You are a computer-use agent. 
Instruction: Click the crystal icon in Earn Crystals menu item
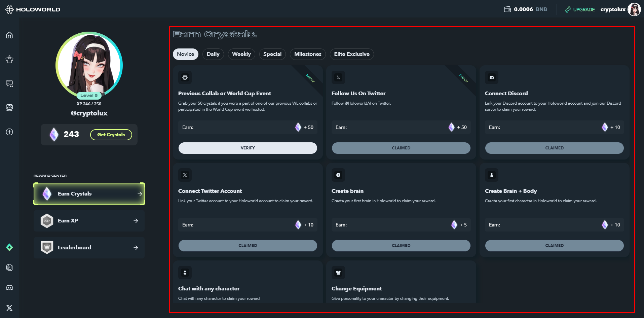coord(47,194)
